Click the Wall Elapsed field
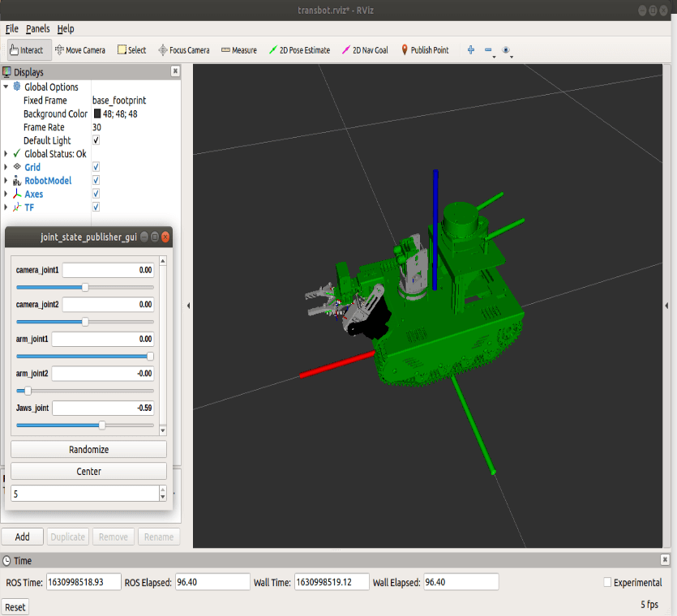 [x=461, y=582]
